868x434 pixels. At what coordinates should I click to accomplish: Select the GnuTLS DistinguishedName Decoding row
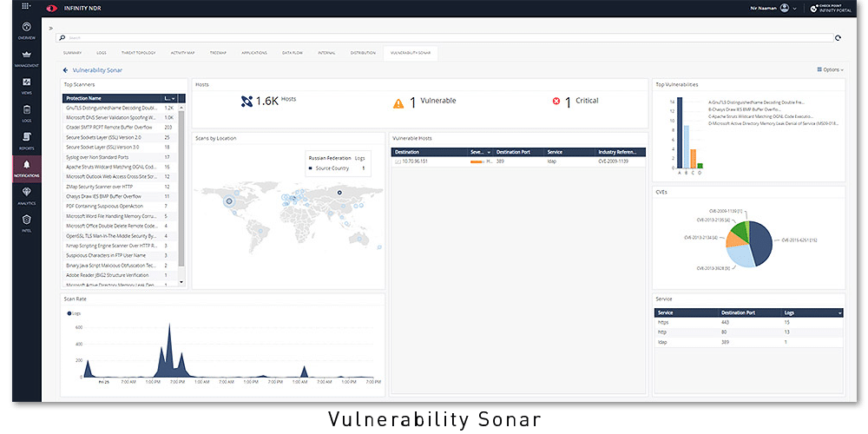120,108
